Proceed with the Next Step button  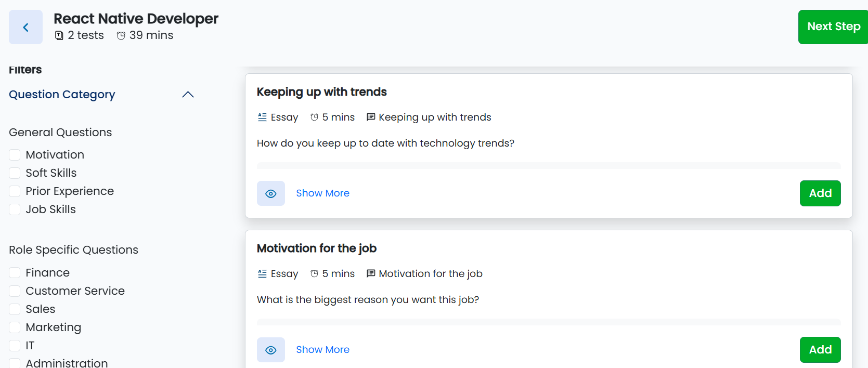click(x=833, y=27)
